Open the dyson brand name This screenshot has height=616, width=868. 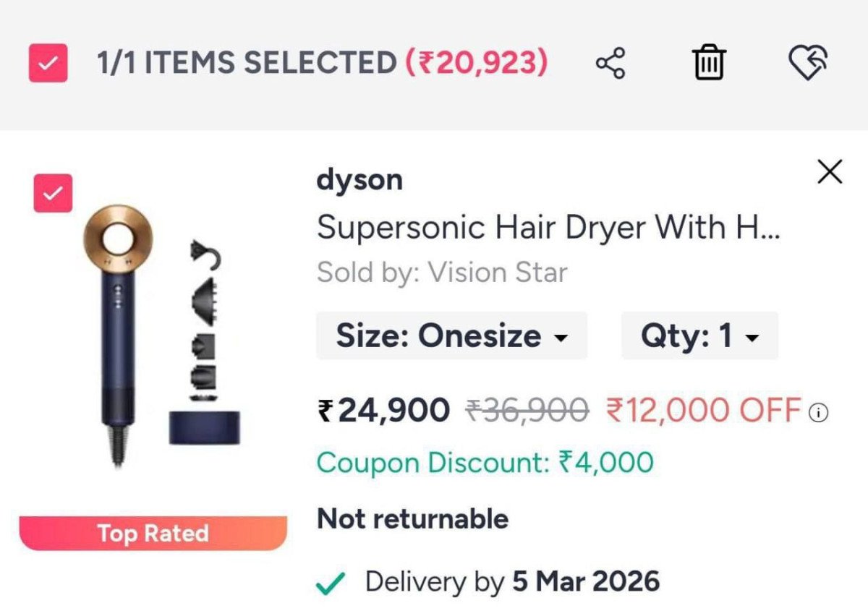click(359, 180)
